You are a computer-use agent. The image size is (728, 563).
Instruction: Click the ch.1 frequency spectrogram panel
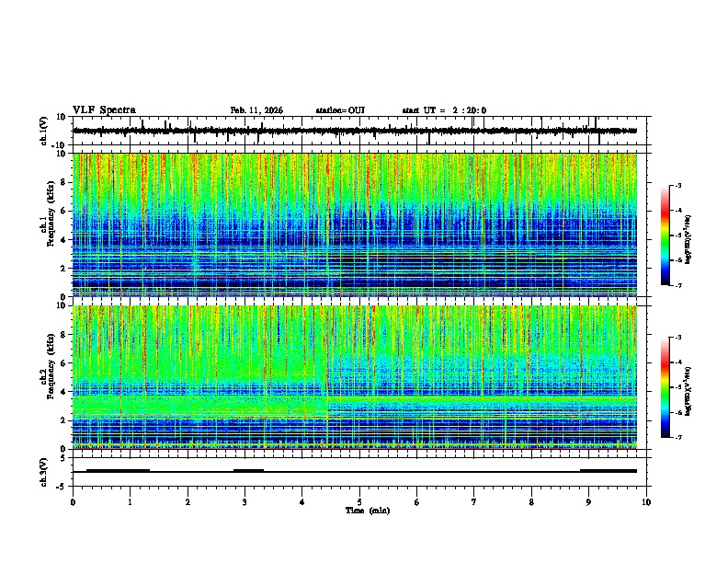click(x=355, y=224)
